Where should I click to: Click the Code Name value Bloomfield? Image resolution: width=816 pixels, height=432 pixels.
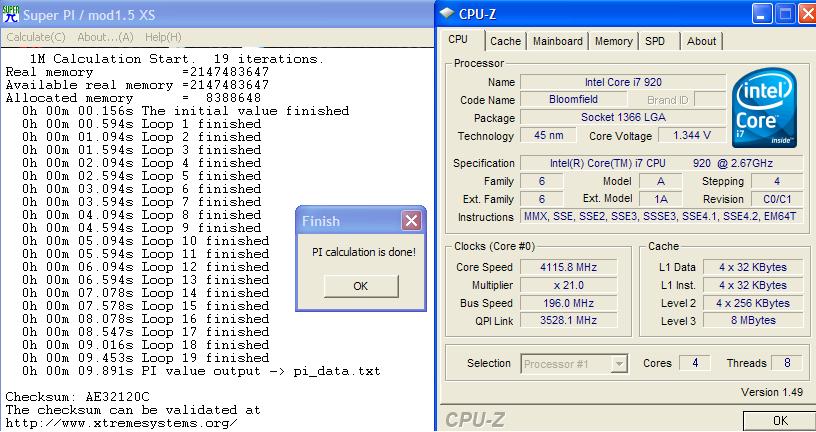[x=573, y=99]
